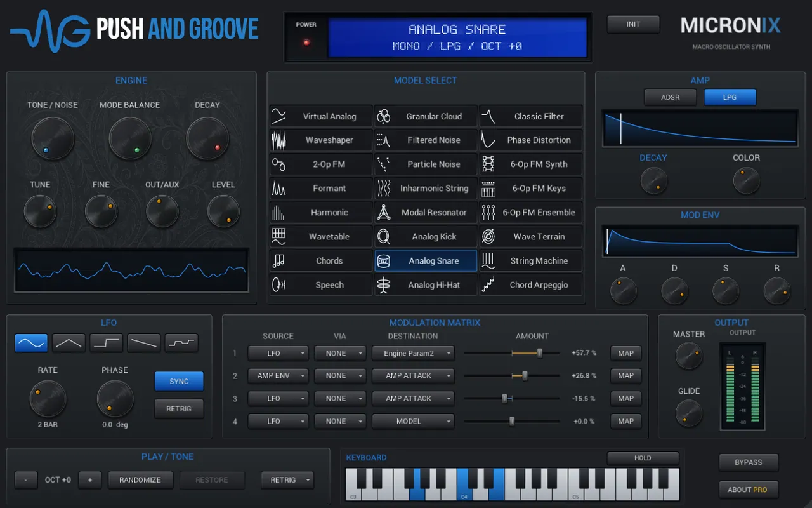Image resolution: width=812 pixels, height=508 pixels.
Task: Select the Harmonic model entry
Action: coord(320,212)
